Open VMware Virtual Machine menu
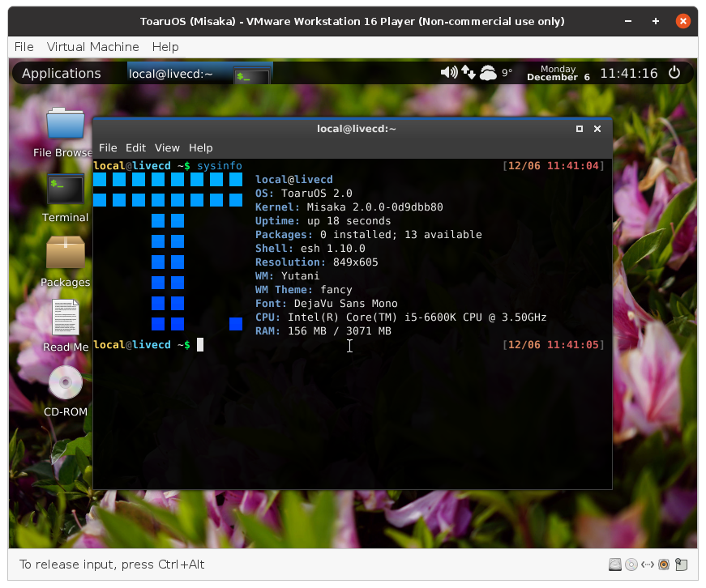 [92, 47]
